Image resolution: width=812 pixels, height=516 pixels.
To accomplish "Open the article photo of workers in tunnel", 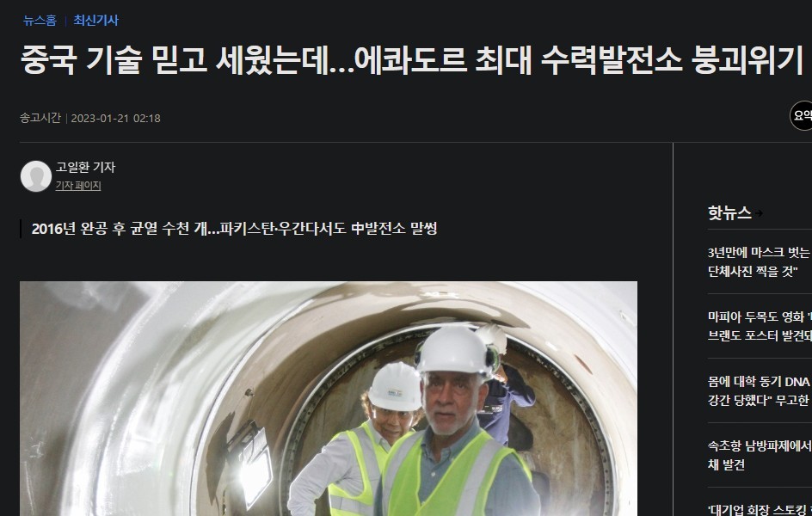I will pos(329,398).
